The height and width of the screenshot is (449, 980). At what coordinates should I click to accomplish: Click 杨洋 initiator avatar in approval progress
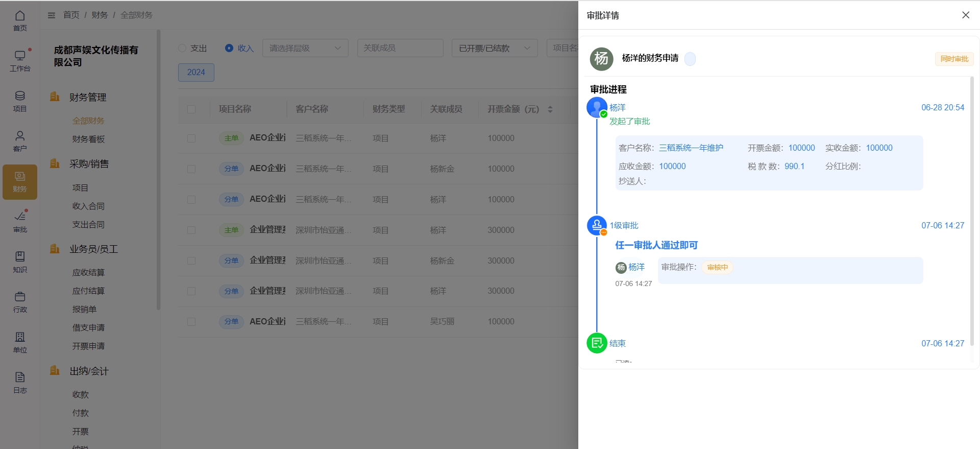tap(597, 108)
